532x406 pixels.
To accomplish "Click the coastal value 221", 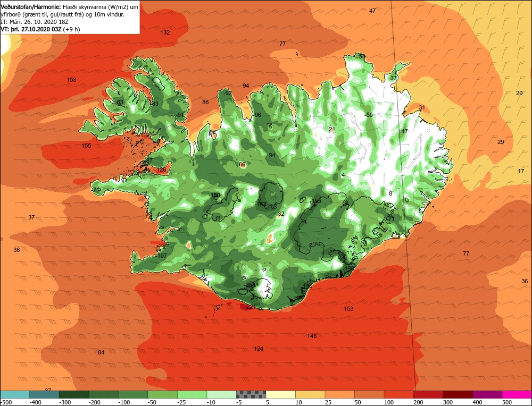I will tap(251, 307).
